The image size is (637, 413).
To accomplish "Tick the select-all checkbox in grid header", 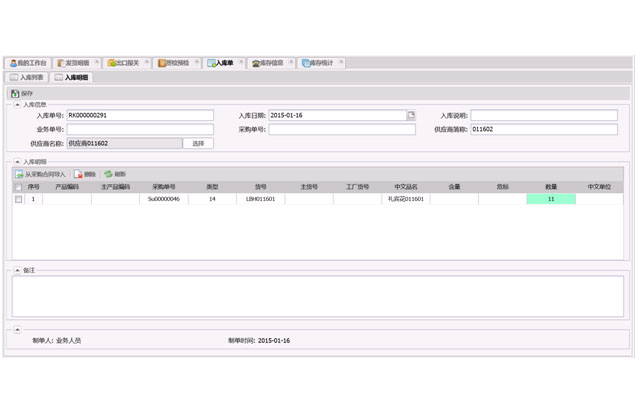I will click(x=18, y=187).
